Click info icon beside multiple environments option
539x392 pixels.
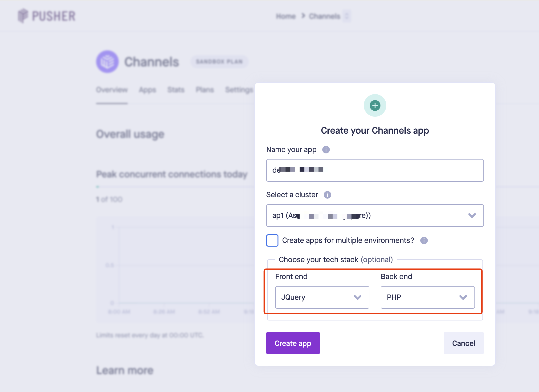pyautogui.click(x=424, y=240)
